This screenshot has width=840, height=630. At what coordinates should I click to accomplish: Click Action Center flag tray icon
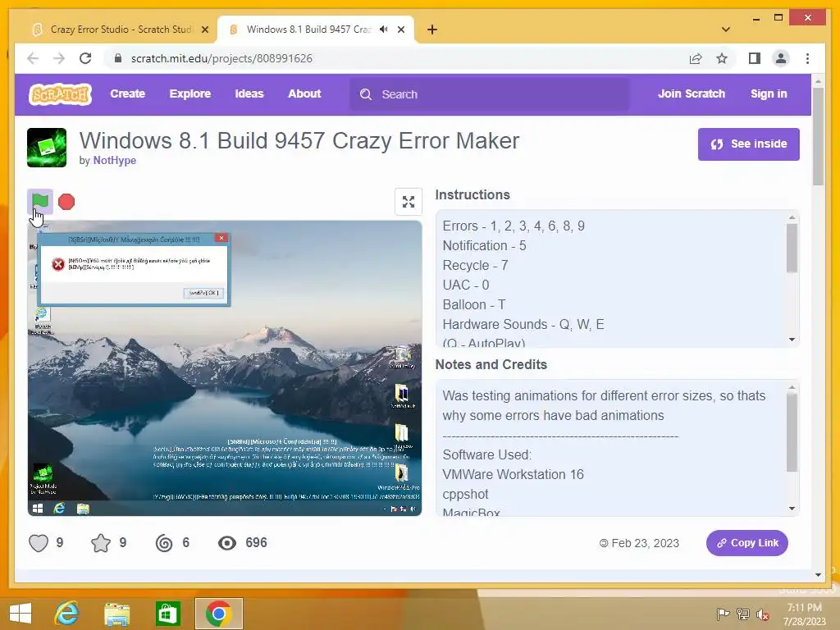pyautogui.click(x=722, y=614)
